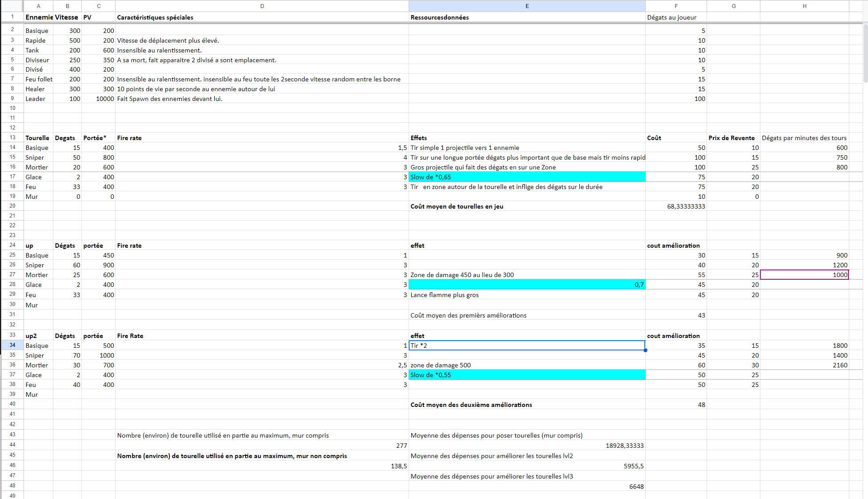The width and height of the screenshot is (868, 499).
Task: Click the select-all corner box
Action: pos(12,6)
